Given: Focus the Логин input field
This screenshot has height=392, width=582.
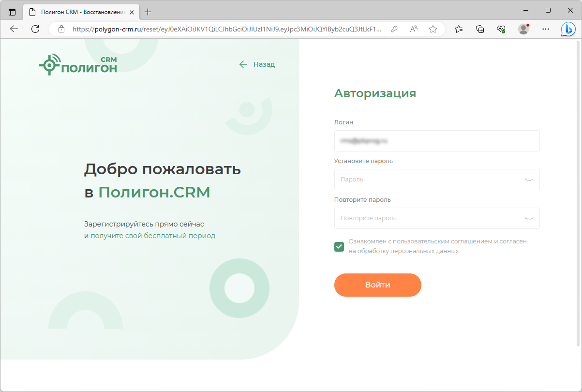Looking at the screenshot, I should click(x=437, y=141).
